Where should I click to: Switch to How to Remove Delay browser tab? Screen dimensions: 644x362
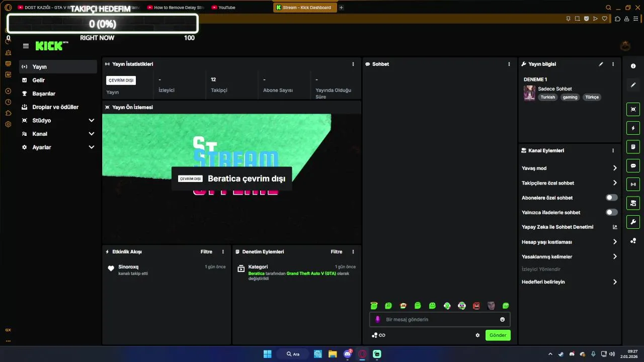176,8
